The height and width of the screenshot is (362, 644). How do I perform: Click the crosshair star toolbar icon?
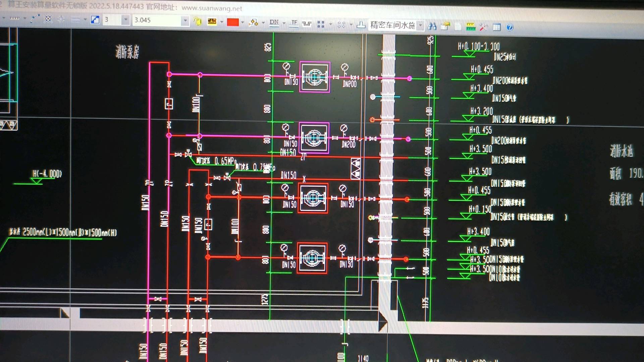[61, 19]
